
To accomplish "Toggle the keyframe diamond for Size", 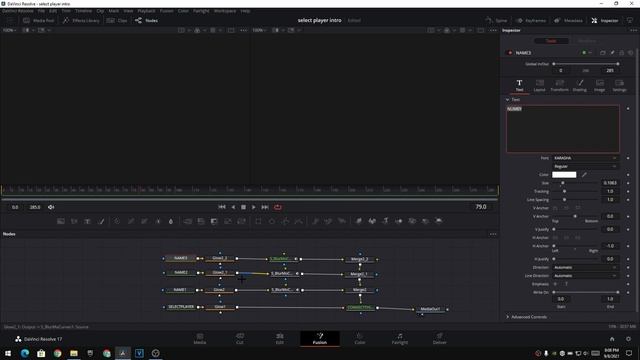I will coord(628,183).
